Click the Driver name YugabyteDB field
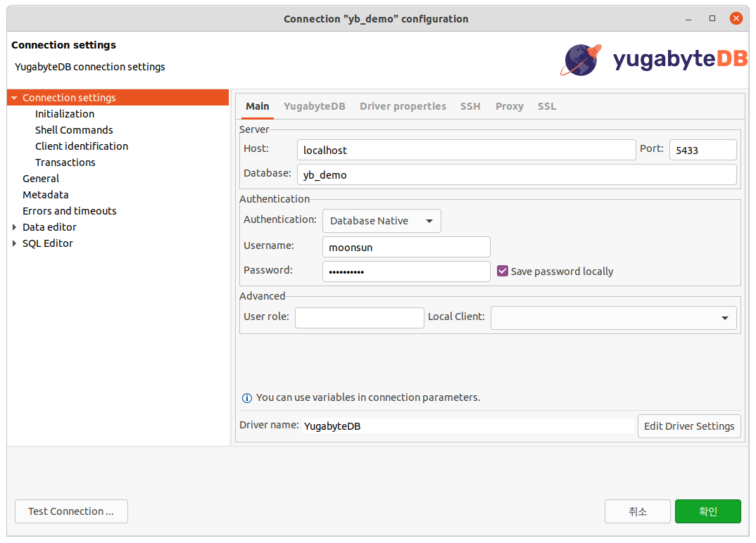The width and height of the screenshot is (756, 543). click(x=468, y=426)
